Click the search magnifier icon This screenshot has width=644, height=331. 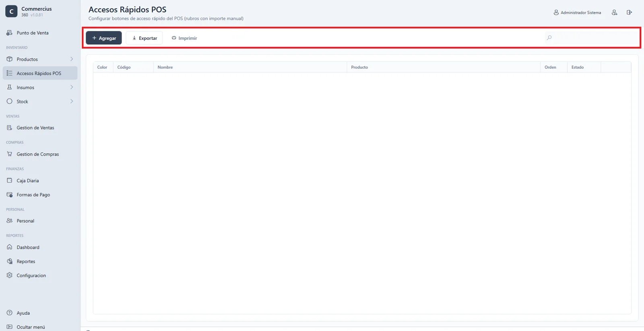click(x=549, y=38)
